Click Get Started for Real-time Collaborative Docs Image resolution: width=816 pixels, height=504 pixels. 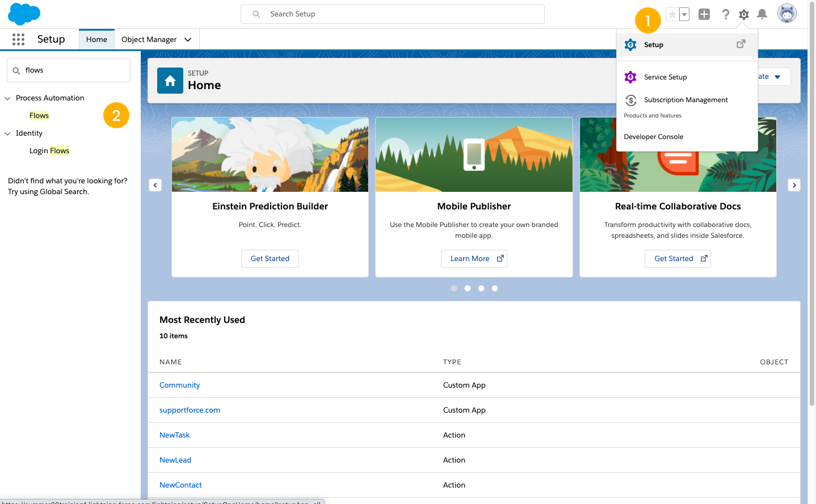678,259
